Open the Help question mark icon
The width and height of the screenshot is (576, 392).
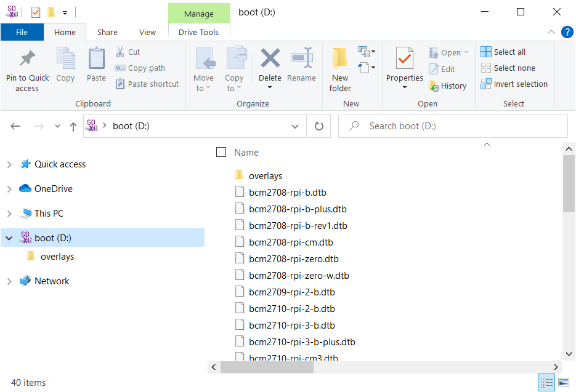click(567, 32)
